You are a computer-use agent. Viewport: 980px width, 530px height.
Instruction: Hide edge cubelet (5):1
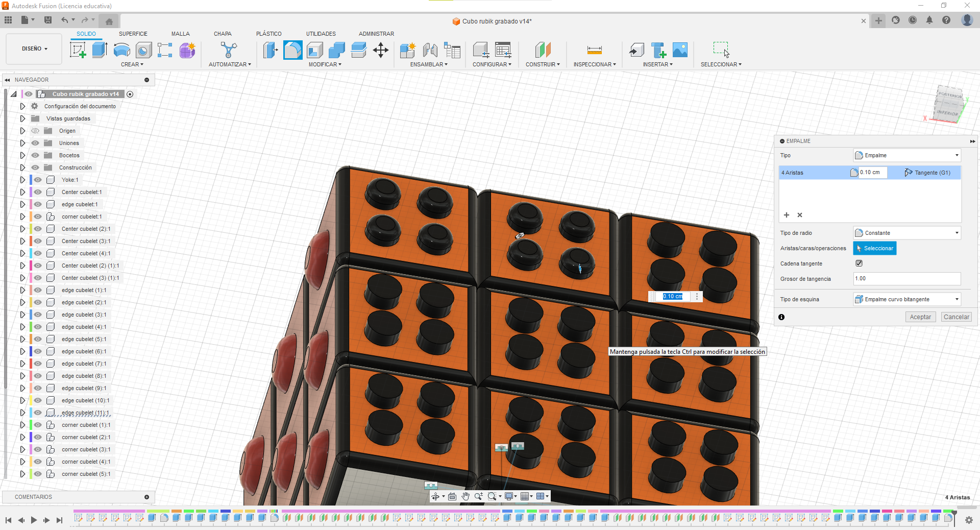pyautogui.click(x=38, y=339)
